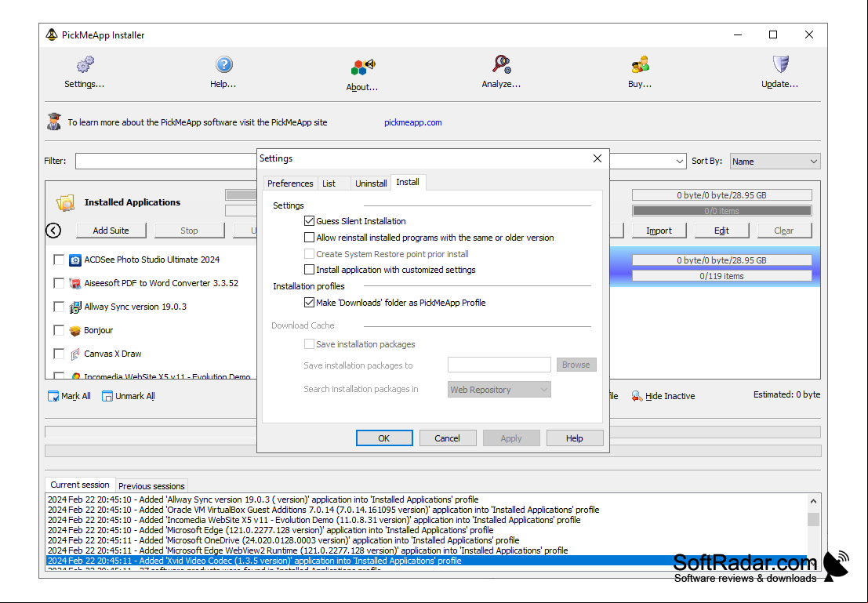This screenshot has height=603, width=868.
Task: Open the About colored cubes icon
Action: click(362, 67)
